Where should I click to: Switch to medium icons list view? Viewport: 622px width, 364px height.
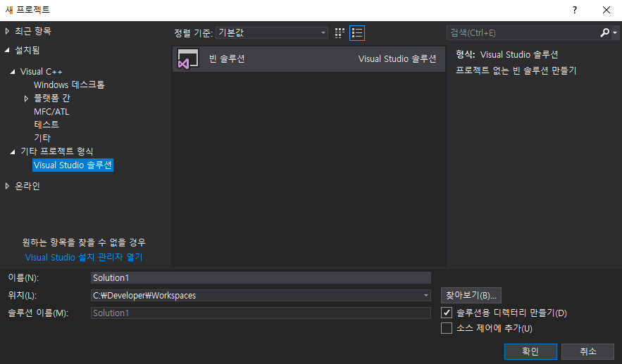point(357,33)
